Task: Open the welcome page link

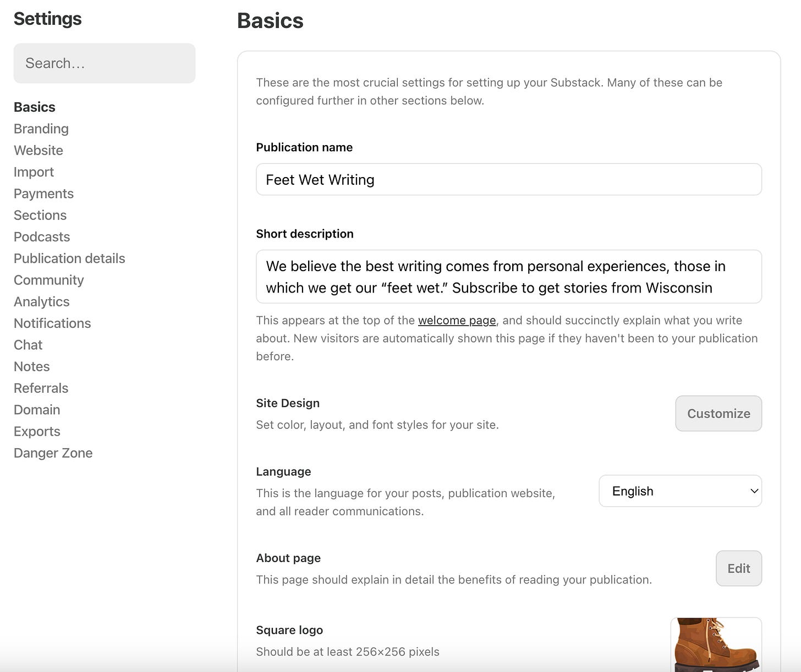Action: [457, 320]
